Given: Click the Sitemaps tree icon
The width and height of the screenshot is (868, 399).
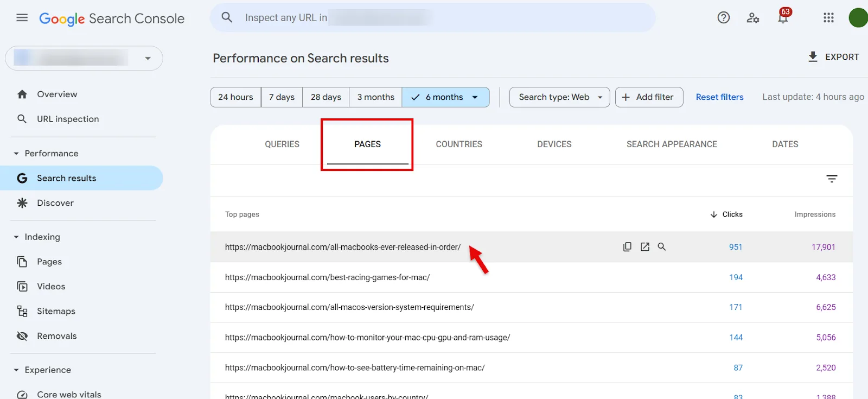Looking at the screenshot, I should (22, 311).
